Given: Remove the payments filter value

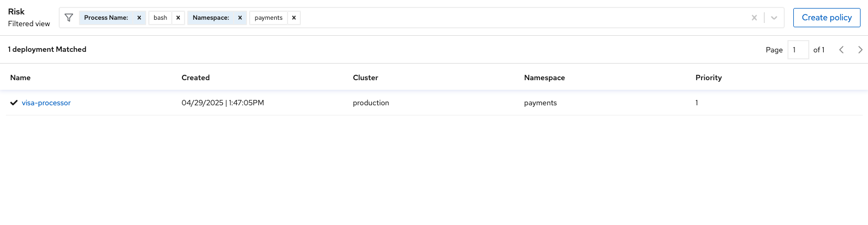Looking at the screenshot, I should point(294,18).
